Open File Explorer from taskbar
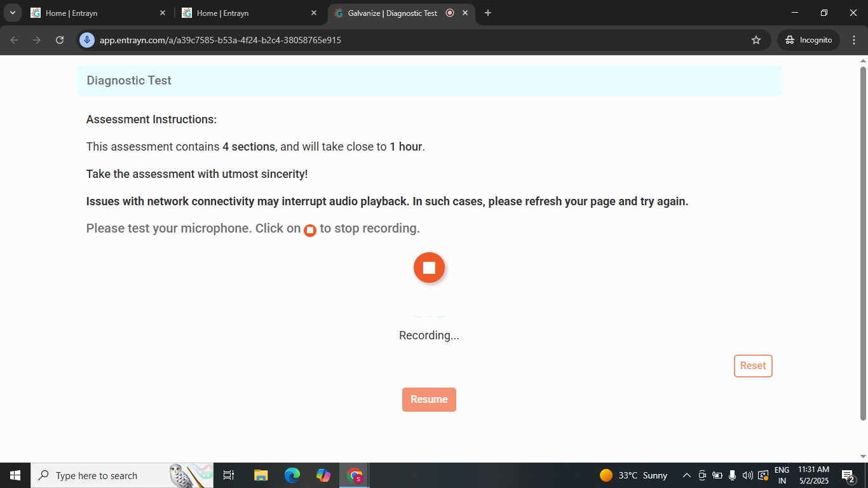This screenshot has height=488, width=868. (x=261, y=475)
